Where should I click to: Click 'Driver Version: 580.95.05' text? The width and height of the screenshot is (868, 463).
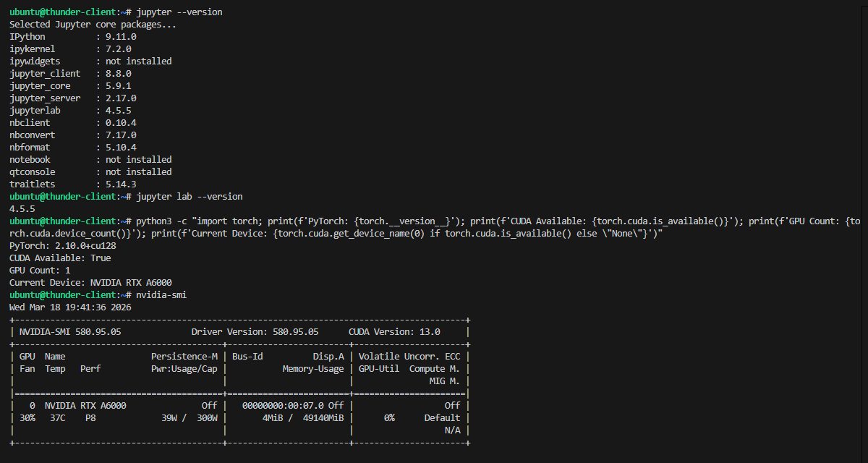pyautogui.click(x=255, y=332)
